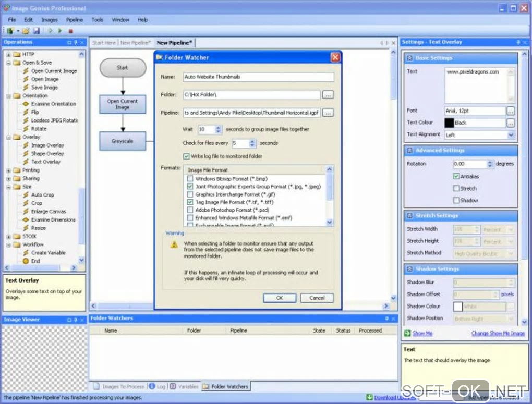Viewport: 532px width, 404px height.
Task: Select the Image Overlay operation
Action: [x=47, y=145]
